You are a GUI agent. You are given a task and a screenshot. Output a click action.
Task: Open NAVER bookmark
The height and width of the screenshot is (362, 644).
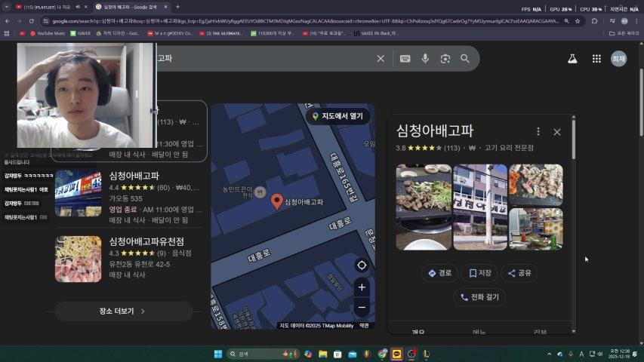[x=80, y=33]
